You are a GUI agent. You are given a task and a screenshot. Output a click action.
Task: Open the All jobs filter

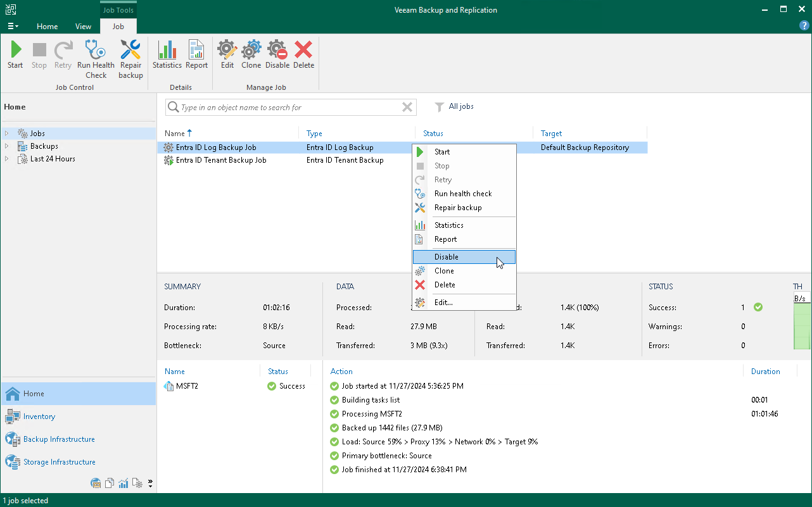tap(454, 107)
